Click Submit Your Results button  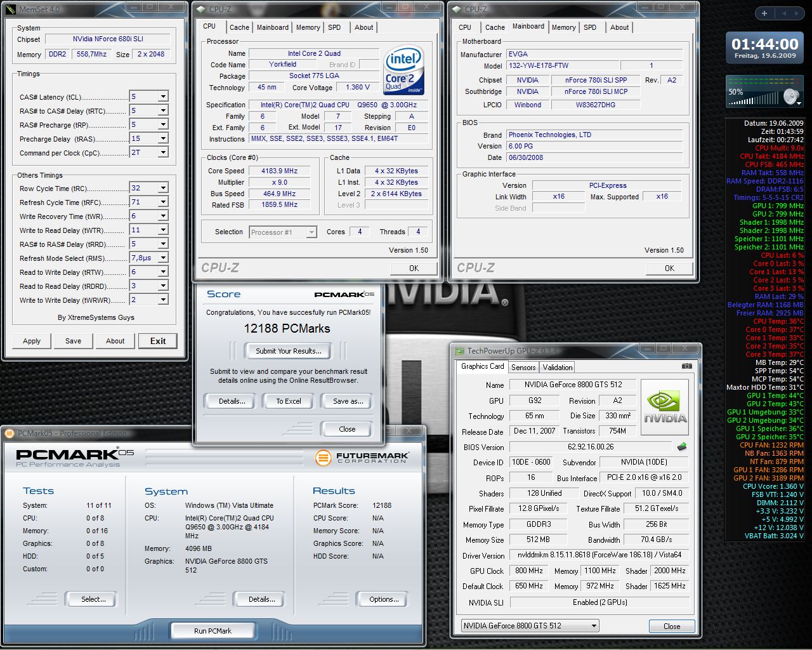click(289, 351)
